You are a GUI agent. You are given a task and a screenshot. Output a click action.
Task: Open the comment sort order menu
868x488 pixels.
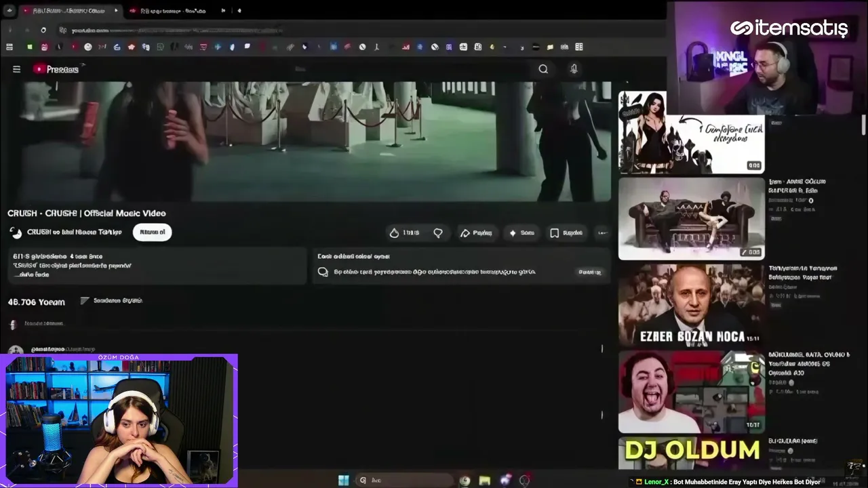click(111, 300)
